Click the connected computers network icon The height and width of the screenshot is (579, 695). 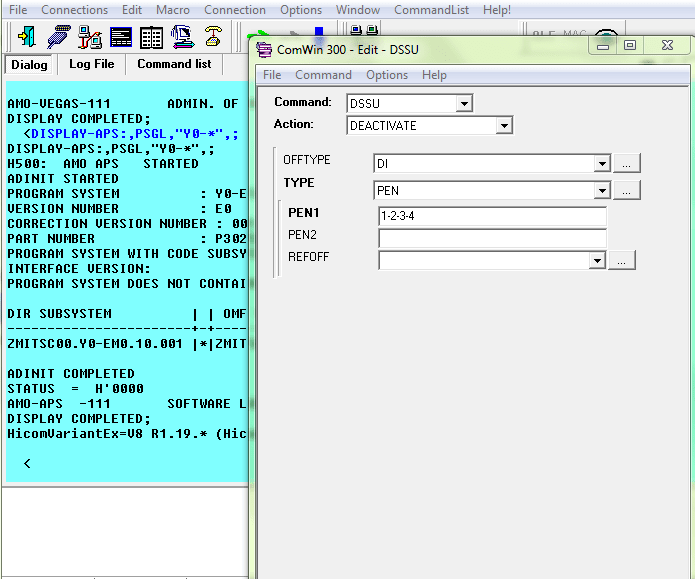tap(90, 37)
